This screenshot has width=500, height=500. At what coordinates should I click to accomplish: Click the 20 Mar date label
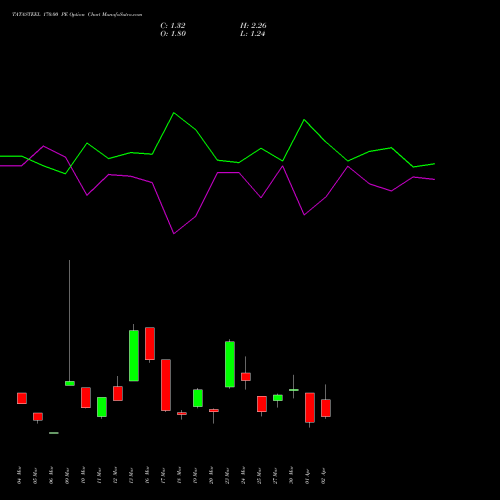coord(211,475)
